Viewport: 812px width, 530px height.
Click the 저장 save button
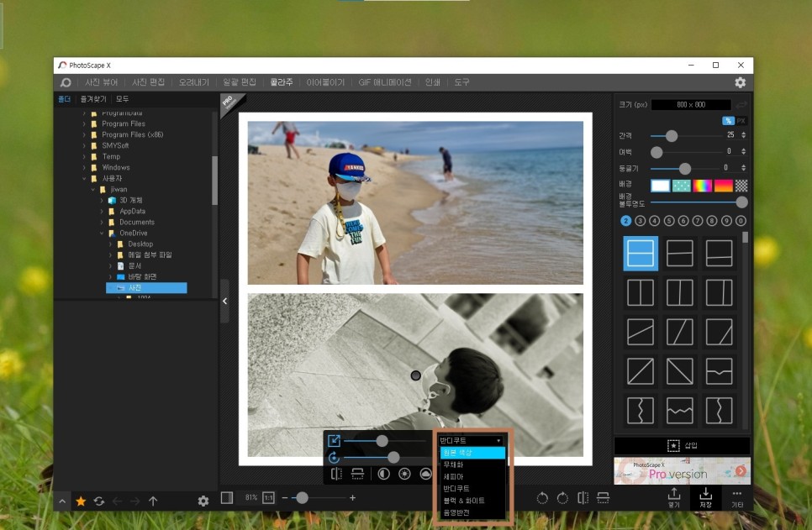coord(705,498)
